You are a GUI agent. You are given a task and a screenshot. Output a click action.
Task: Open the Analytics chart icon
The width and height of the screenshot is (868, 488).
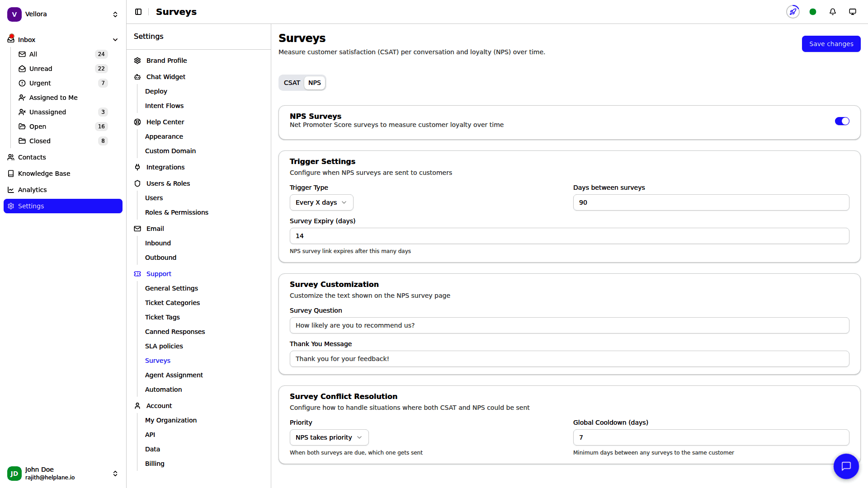tap(11, 190)
